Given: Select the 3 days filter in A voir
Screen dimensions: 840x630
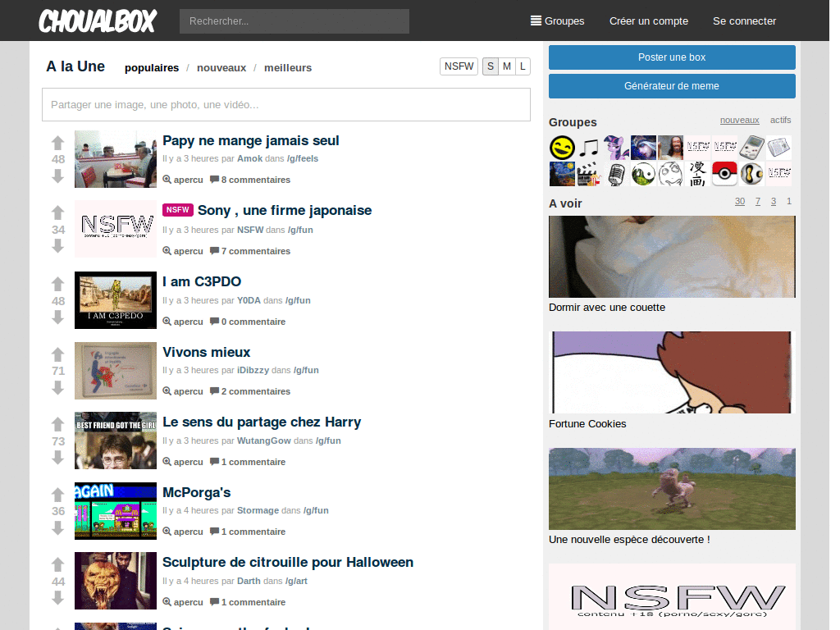Looking at the screenshot, I should coord(774,202).
